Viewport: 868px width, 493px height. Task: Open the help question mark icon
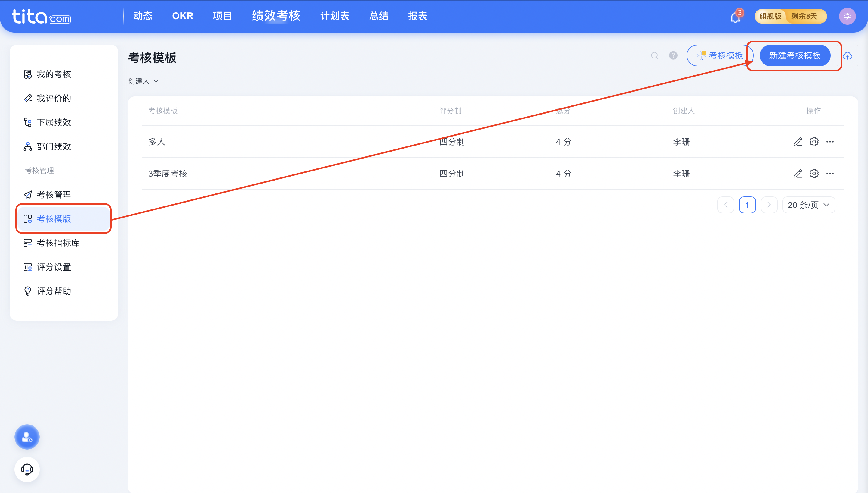(673, 55)
